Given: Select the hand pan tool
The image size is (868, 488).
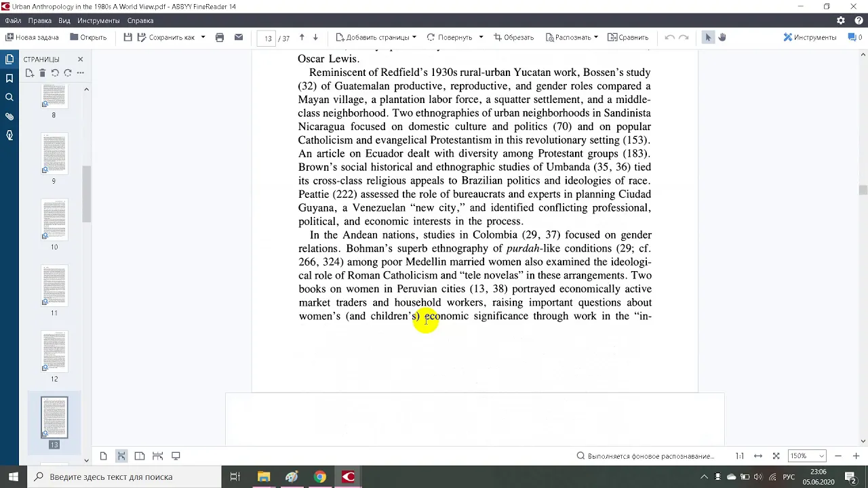Looking at the screenshot, I should click(x=722, y=37).
